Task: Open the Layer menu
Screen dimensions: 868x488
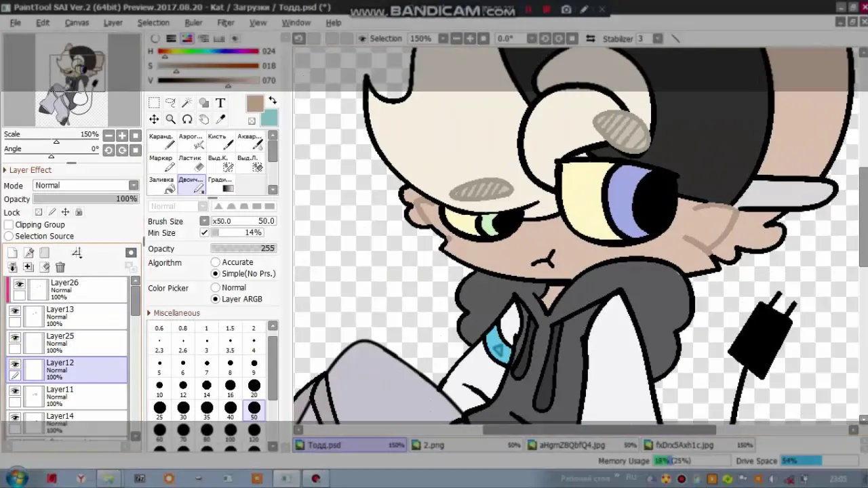Action: pyautogui.click(x=113, y=22)
